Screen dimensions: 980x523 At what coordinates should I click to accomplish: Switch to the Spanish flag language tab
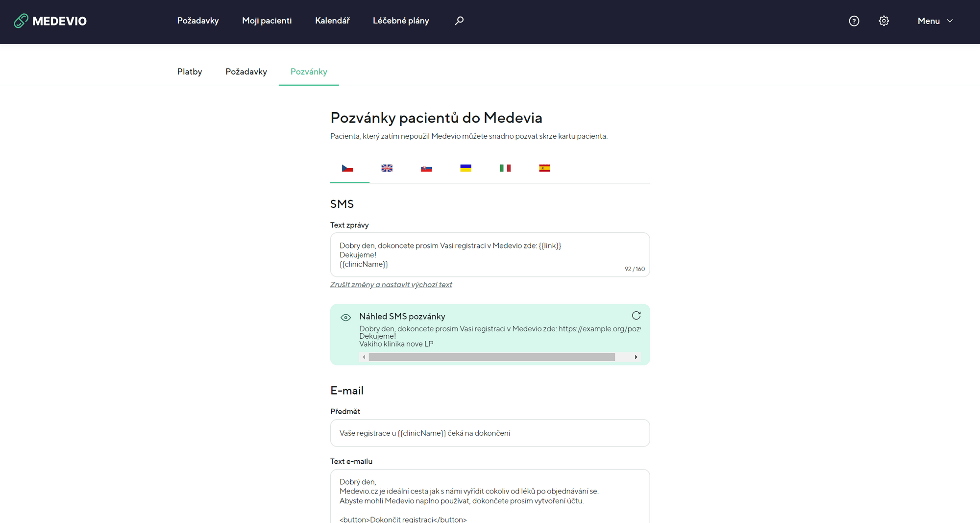point(545,168)
